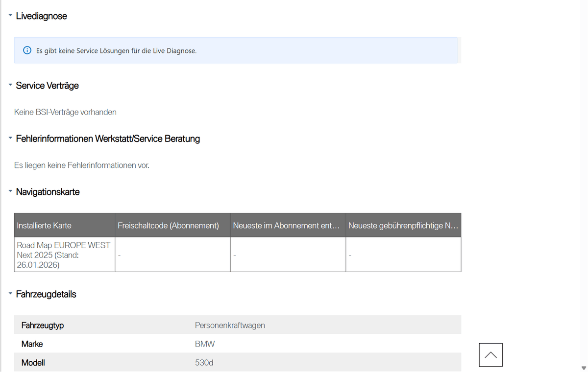Click 'Es liegen keine Fehlerinformationen vor.' text

82,165
